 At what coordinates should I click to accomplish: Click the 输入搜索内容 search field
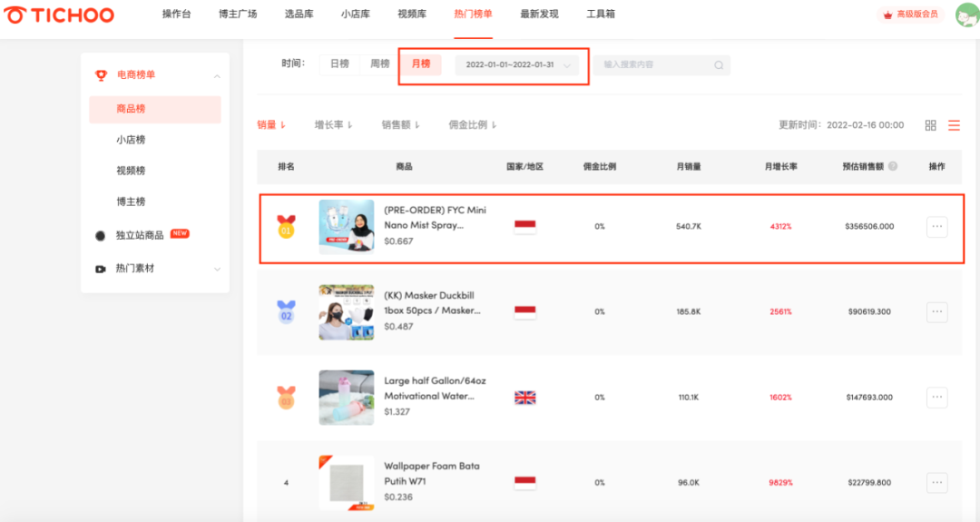click(x=653, y=65)
